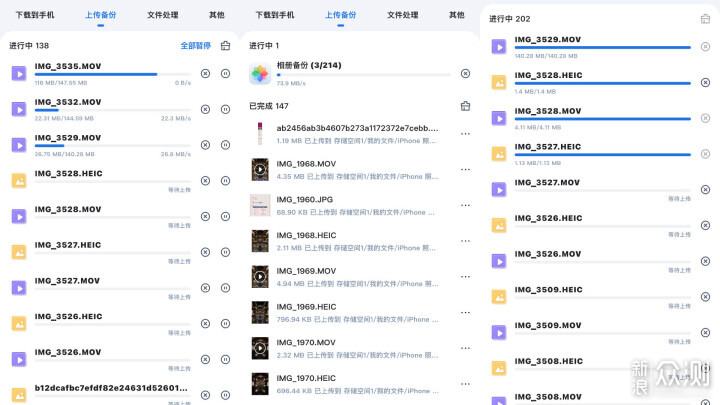The height and width of the screenshot is (405, 720).
Task: Open more options for IMG_1960.JPG
Action: 465,205
